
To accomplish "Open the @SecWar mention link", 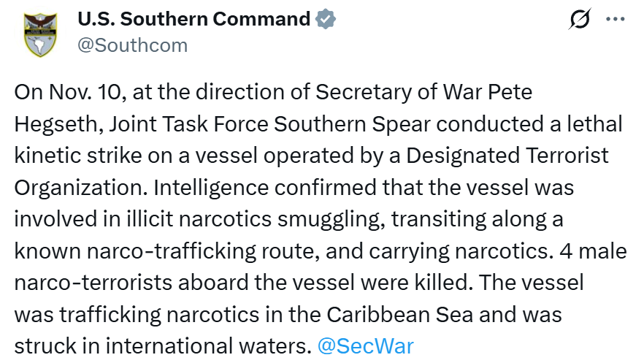I will coord(366,345).
